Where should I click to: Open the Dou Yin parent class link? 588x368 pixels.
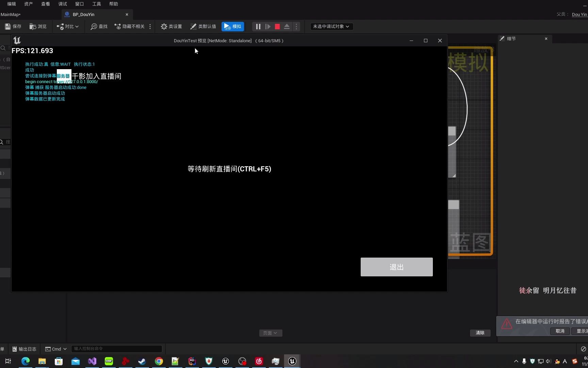(x=579, y=15)
